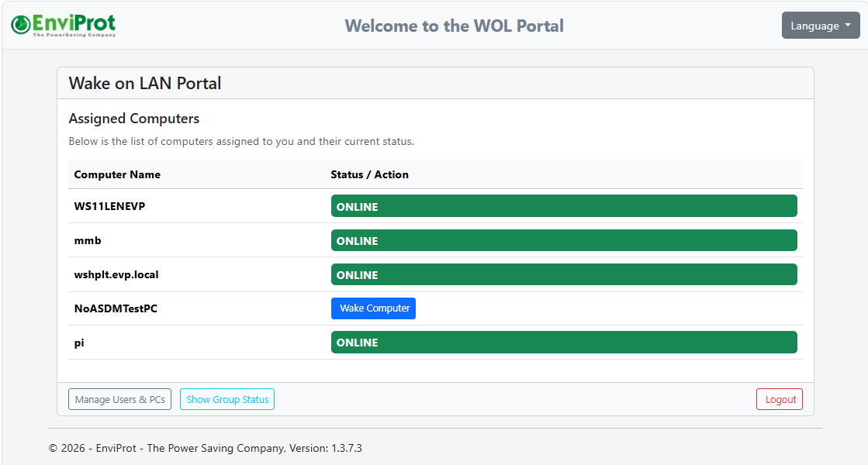Click the EnviProt logo
The height and width of the screenshot is (465, 868).
pyautogui.click(x=63, y=25)
